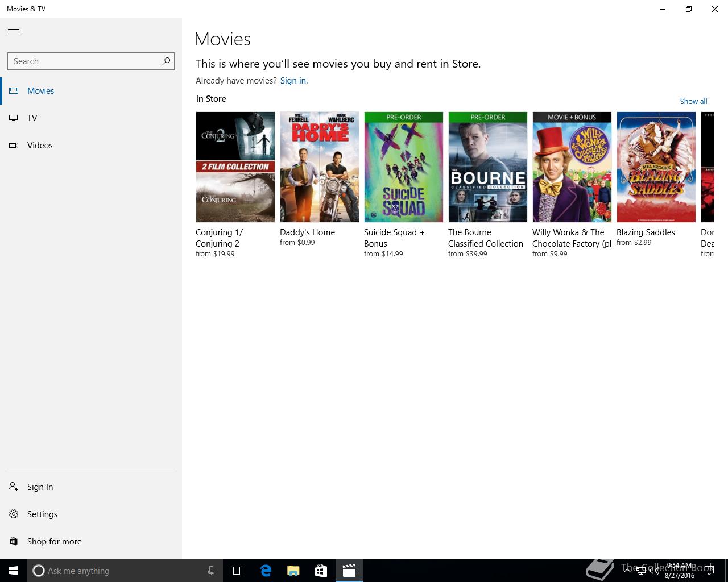Open the Blazing Saddles poster
This screenshot has width=728, height=582.
pos(656,167)
